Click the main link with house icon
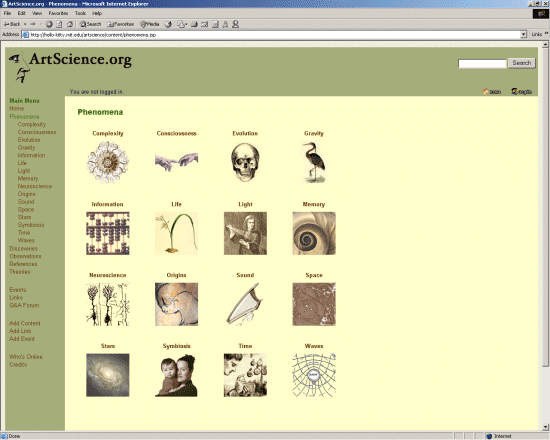This screenshot has width=550, height=440. click(x=492, y=92)
